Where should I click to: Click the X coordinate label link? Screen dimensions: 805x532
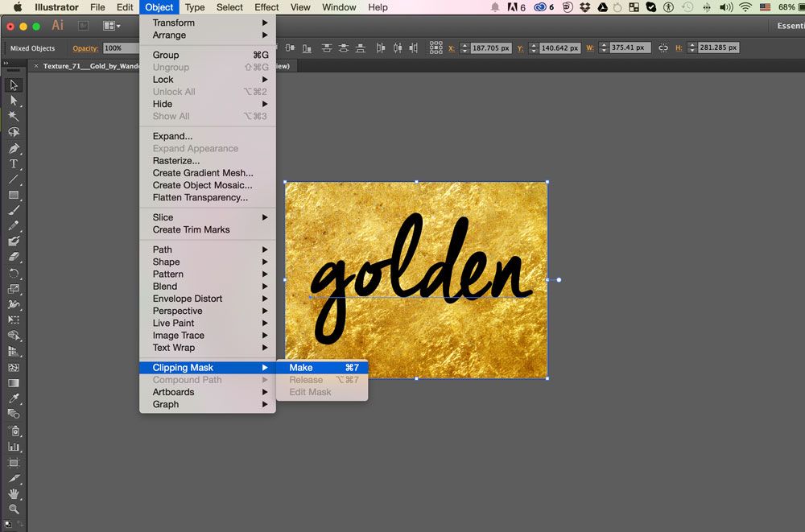(452, 48)
